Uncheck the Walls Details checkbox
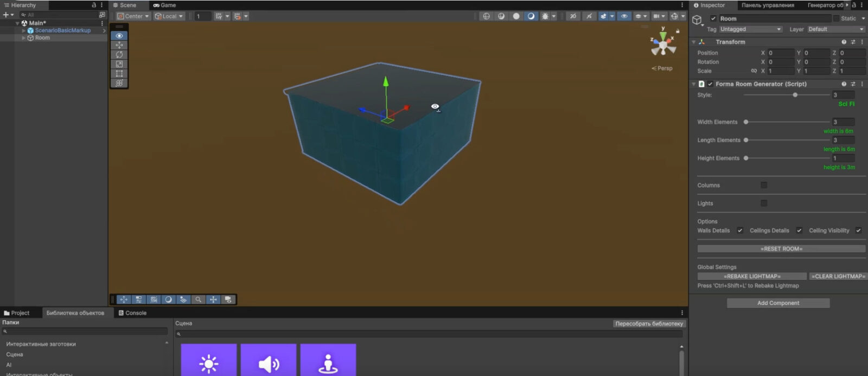 740,231
